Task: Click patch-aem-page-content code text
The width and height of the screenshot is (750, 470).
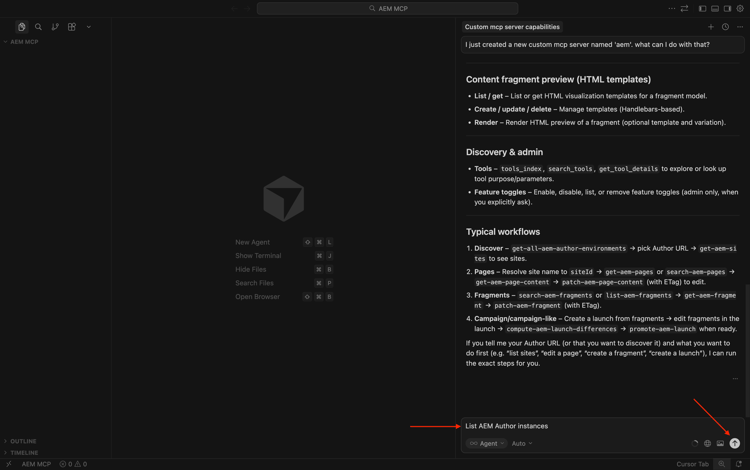Action: pyautogui.click(x=602, y=282)
